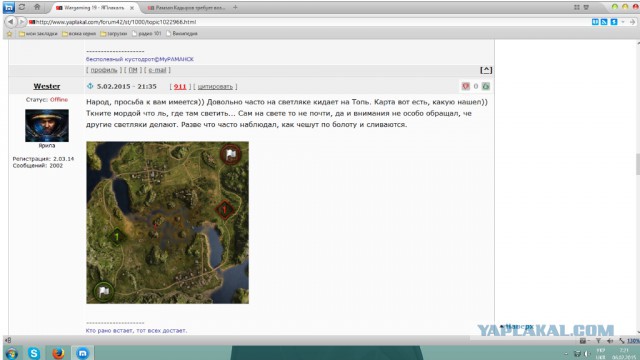Click the status bar sound icon at left
This screenshot has width=640, height=360.
[8, 340]
